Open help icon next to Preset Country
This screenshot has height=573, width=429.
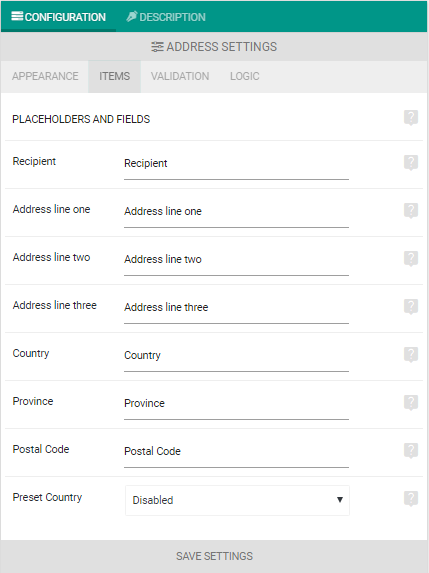click(411, 498)
